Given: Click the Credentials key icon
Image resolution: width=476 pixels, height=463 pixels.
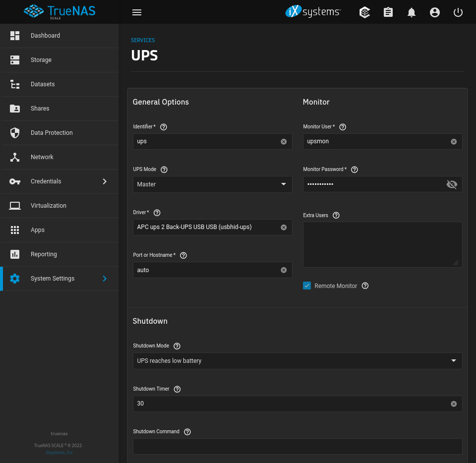Looking at the screenshot, I should tap(14, 181).
